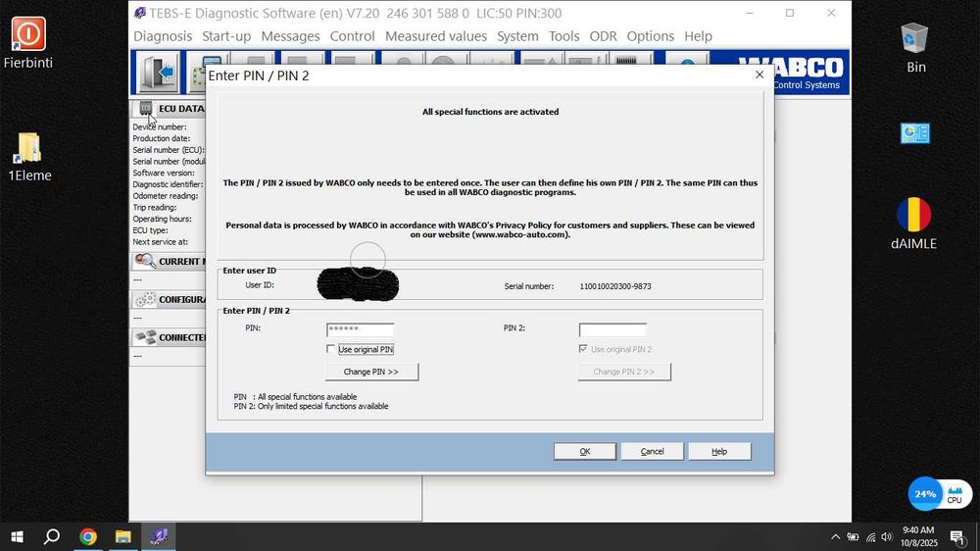The image size is (980, 551).
Task: Click the 'All special functions are activated' text
Action: pyautogui.click(x=490, y=112)
